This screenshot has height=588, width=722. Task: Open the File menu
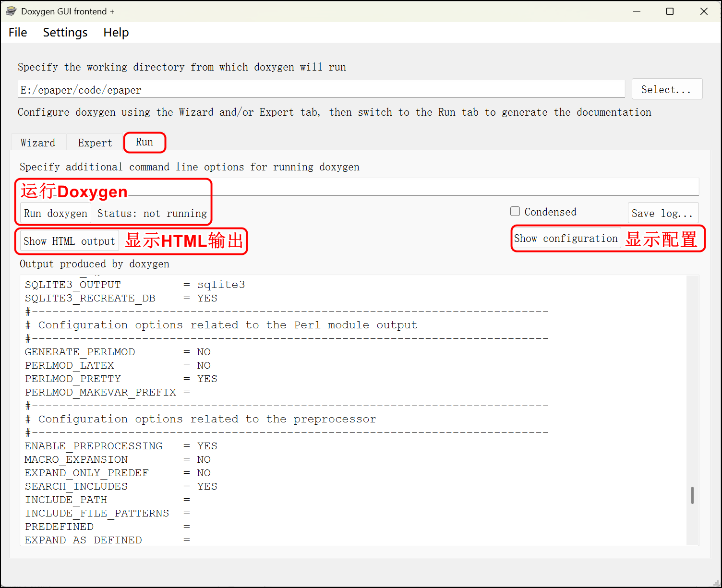(17, 32)
